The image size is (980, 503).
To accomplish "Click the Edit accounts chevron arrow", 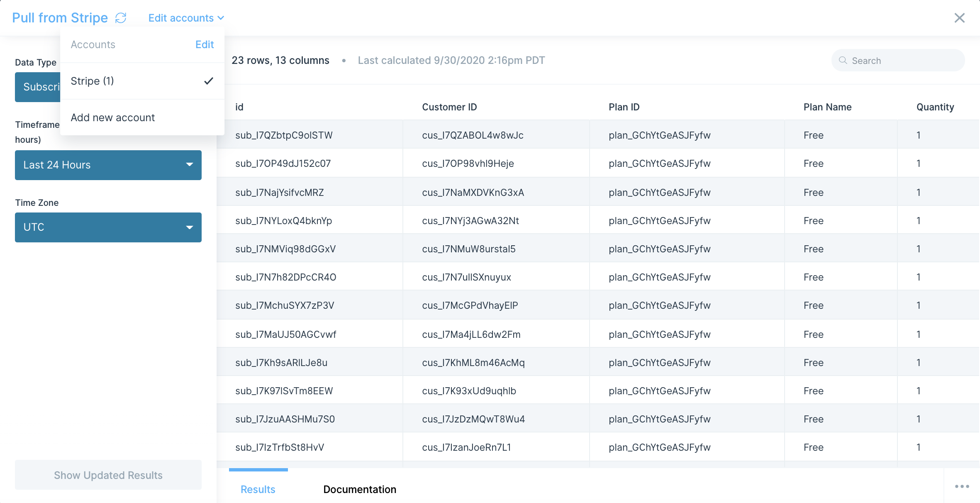I will point(221,18).
